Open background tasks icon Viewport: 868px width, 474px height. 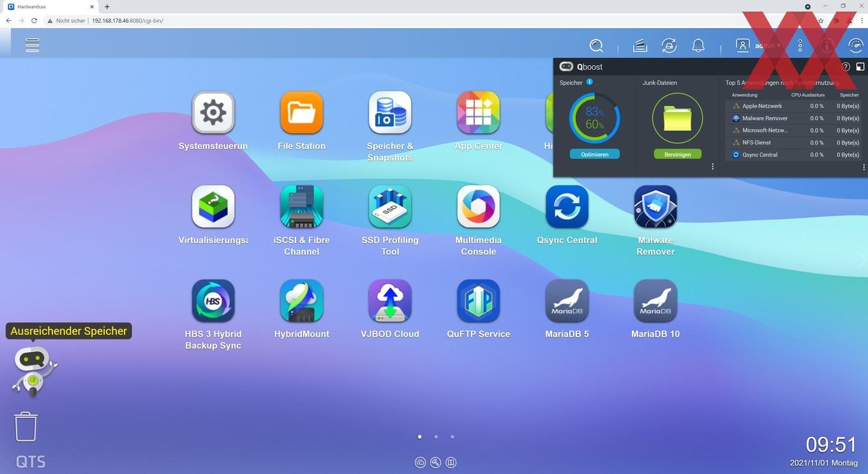[x=640, y=45]
